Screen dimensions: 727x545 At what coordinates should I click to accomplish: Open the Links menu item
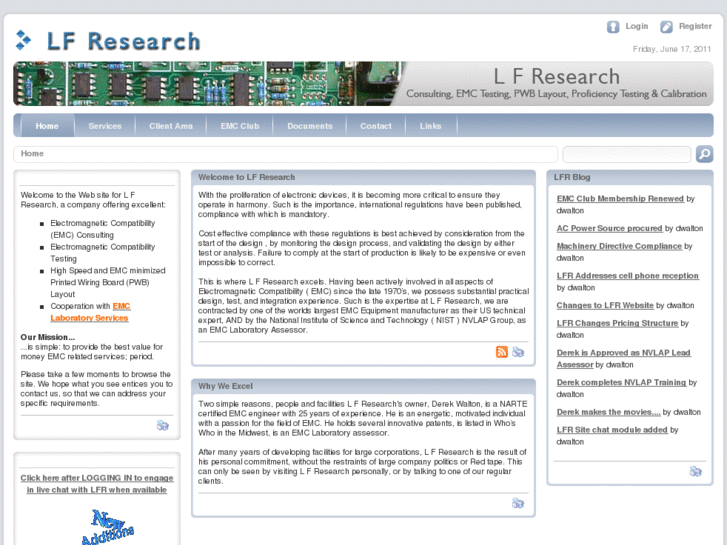[x=431, y=126]
